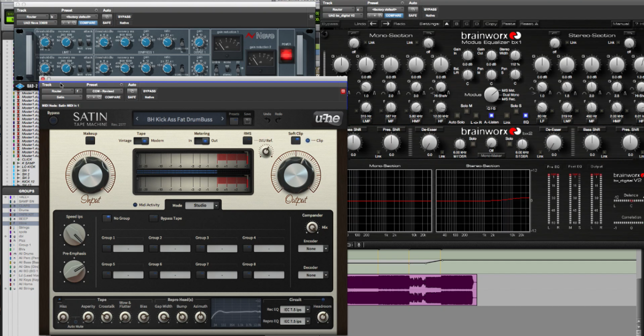644x336 pixels.
Task: Open the Rec EQ IEC 7.5 ips dropdown
Action: [x=294, y=309]
